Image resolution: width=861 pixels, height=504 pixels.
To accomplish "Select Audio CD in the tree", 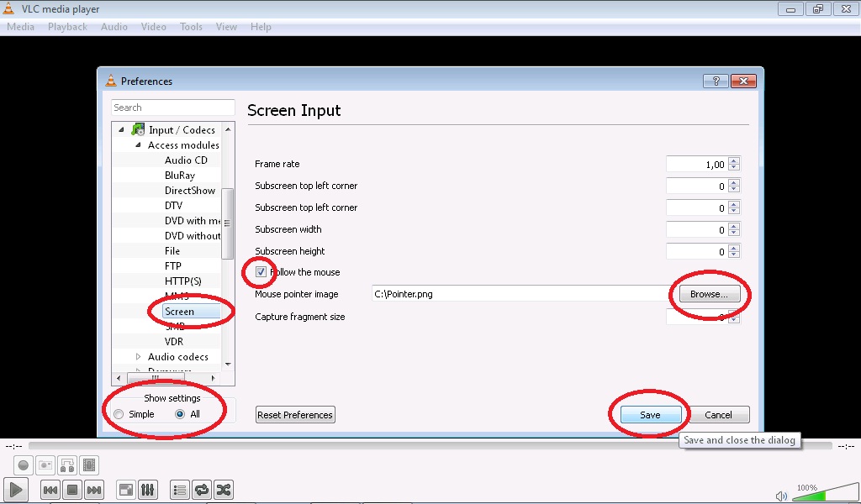I will click(x=186, y=160).
